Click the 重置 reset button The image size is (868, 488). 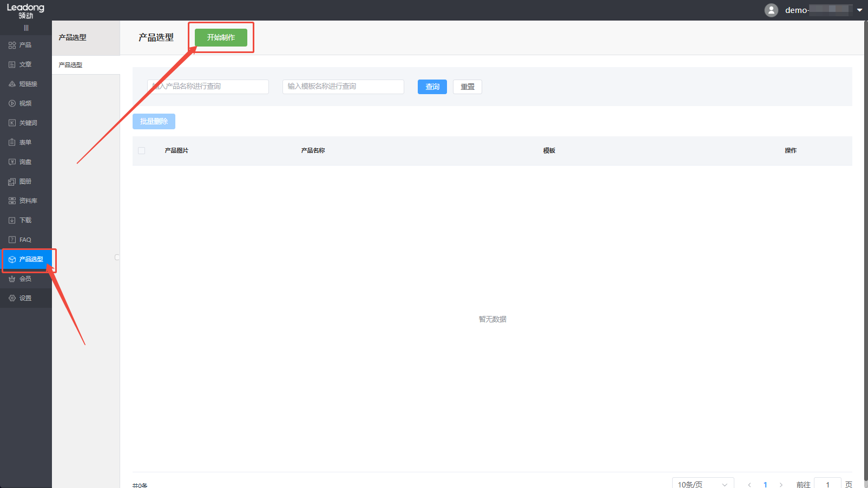467,87
